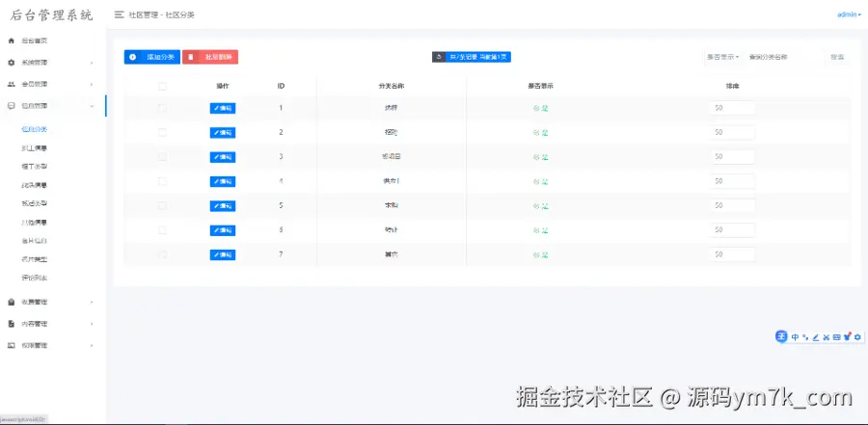
Task: Toggle the sidebar hamburger menu icon
Action: coord(119,15)
